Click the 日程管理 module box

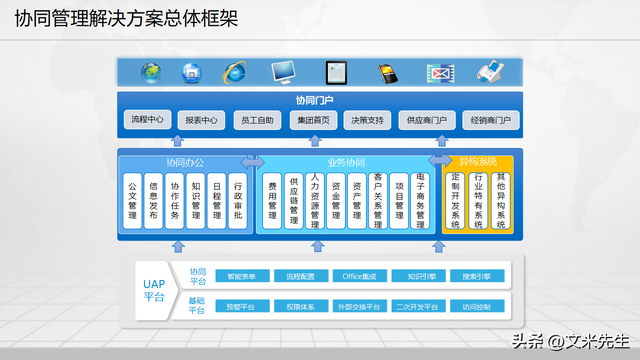pos(217,200)
